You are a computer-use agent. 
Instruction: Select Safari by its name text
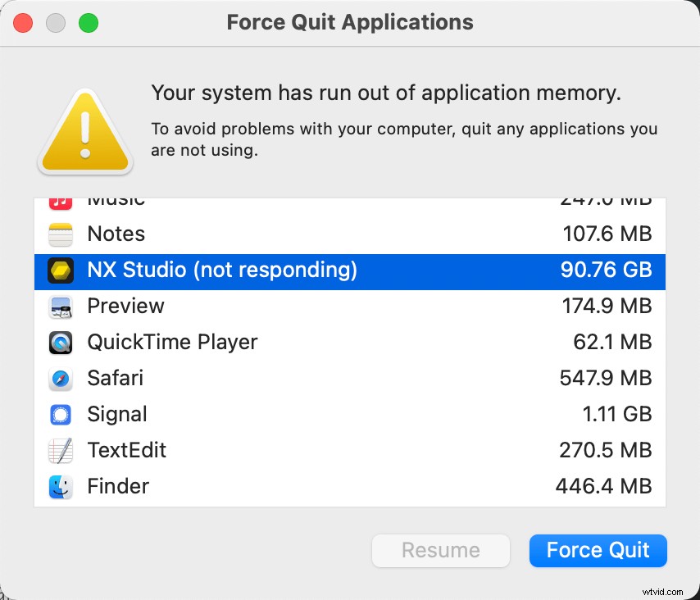click(116, 378)
